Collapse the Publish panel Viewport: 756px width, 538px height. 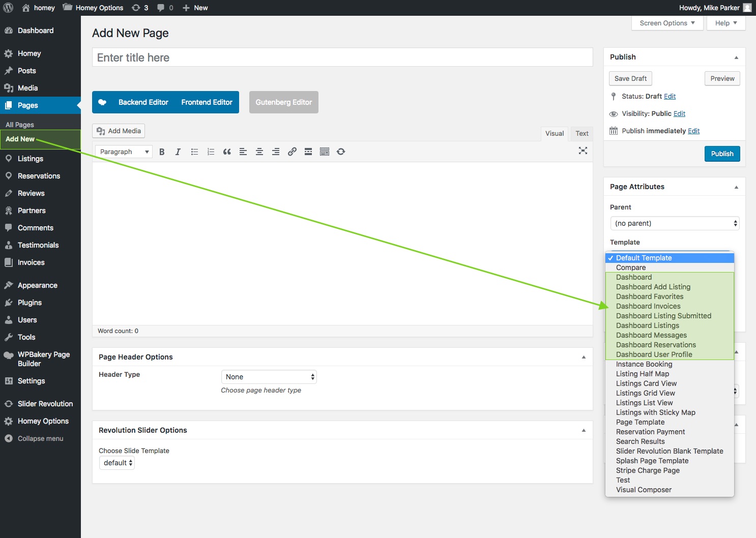pyautogui.click(x=736, y=57)
